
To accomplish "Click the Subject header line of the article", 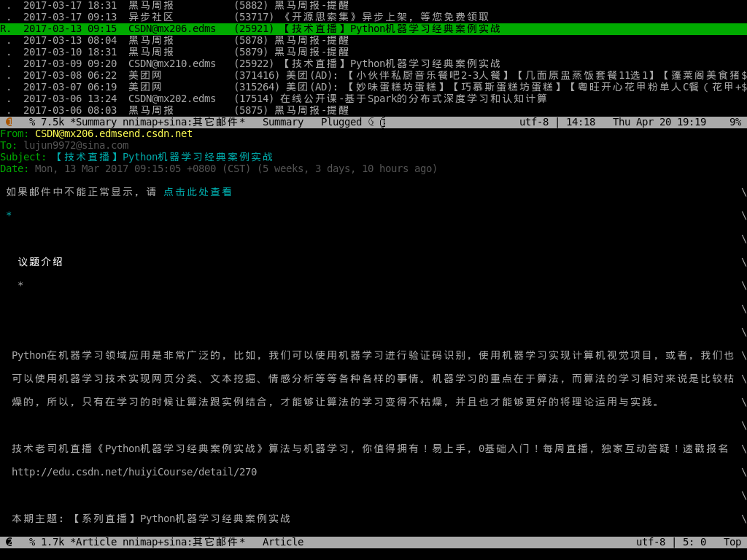I will click(x=160, y=157).
